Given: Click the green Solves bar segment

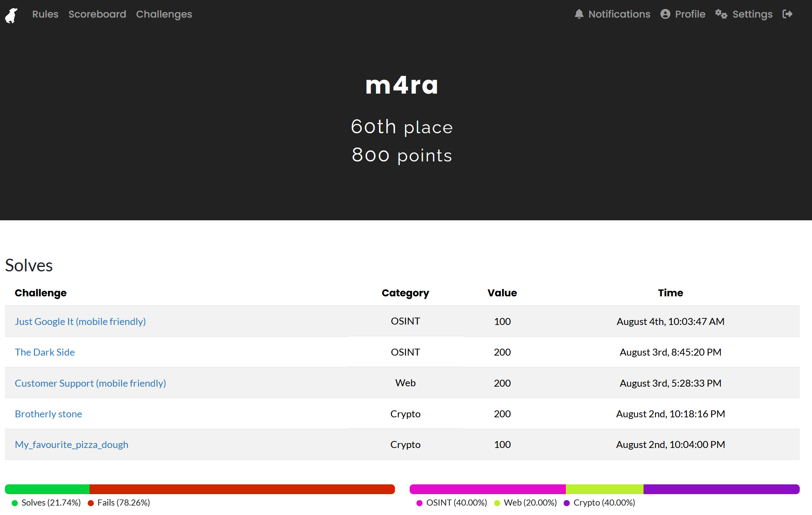Looking at the screenshot, I should tap(47, 489).
